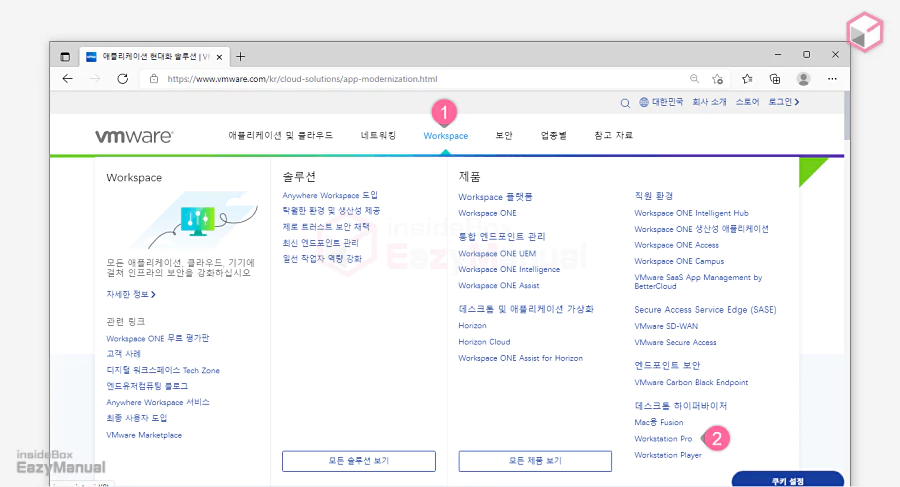Open 탁월한 환경 및 생산성 제공 link
The height and width of the screenshot is (487, 900).
pos(331,211)
